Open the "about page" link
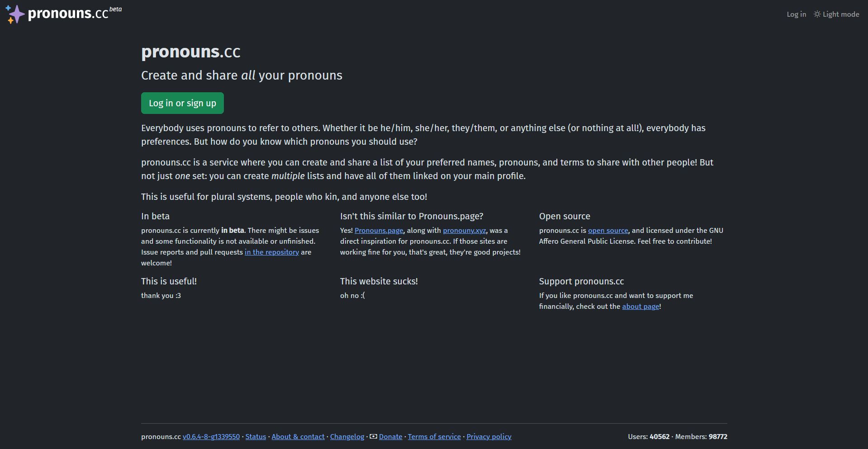 pyautogui.click(x=640, y=306)
